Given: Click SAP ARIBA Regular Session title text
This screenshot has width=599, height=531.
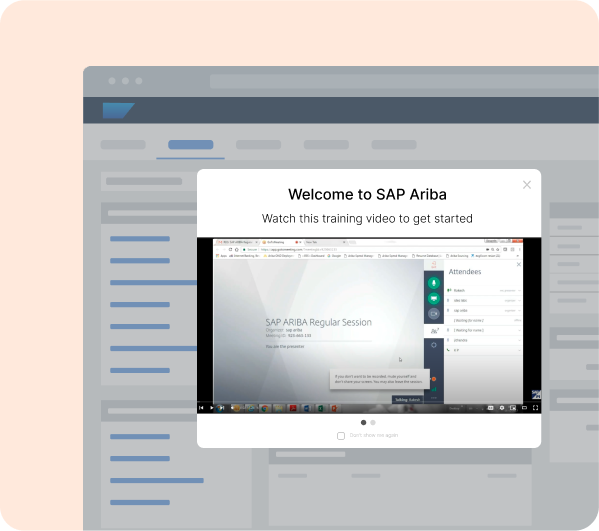Looking at the screenshot, I should tap(318, 322).
